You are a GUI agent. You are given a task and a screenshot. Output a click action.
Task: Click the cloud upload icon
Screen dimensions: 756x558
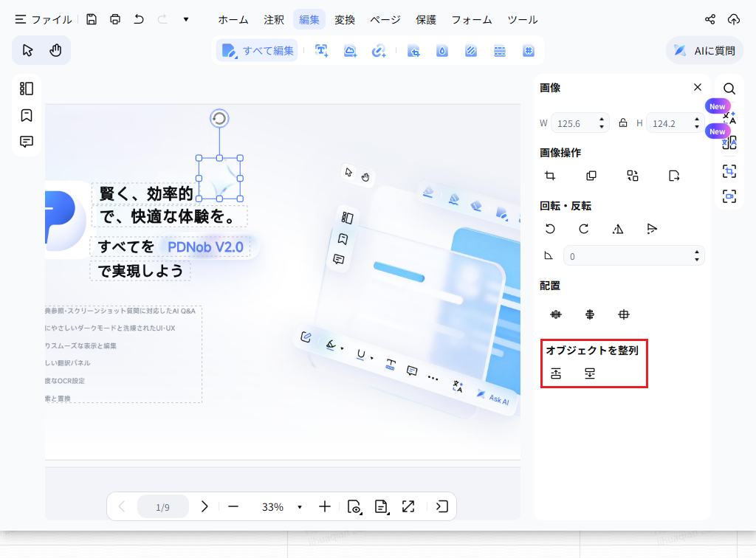[733, 19]
